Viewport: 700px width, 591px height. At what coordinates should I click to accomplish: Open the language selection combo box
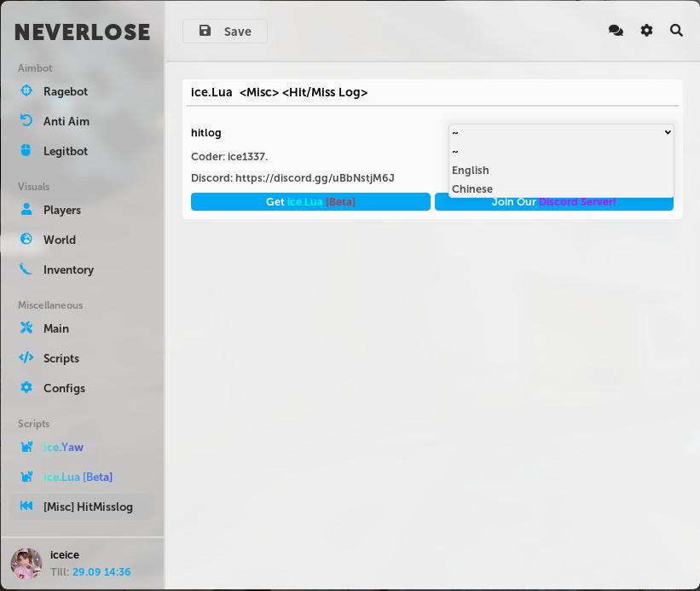(560, 132)
